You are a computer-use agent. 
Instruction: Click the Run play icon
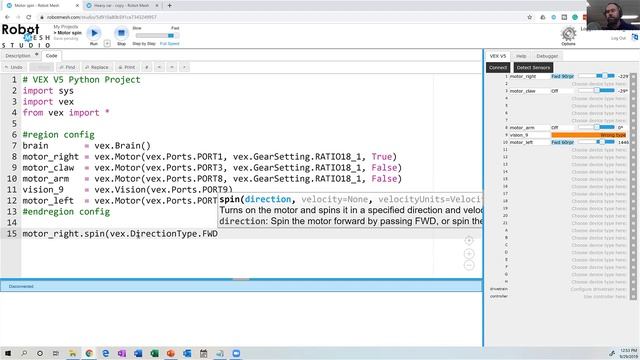(x=94, y=33)
